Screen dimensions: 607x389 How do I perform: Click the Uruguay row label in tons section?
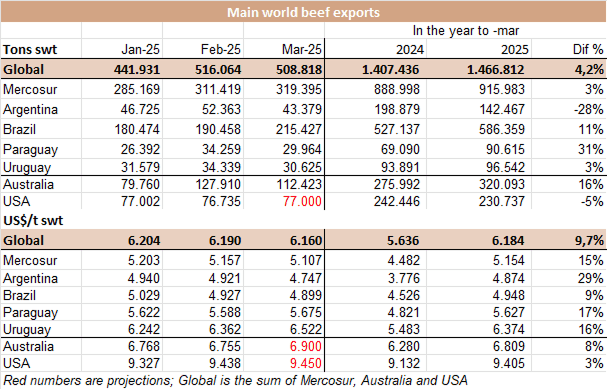coord(27,168)
